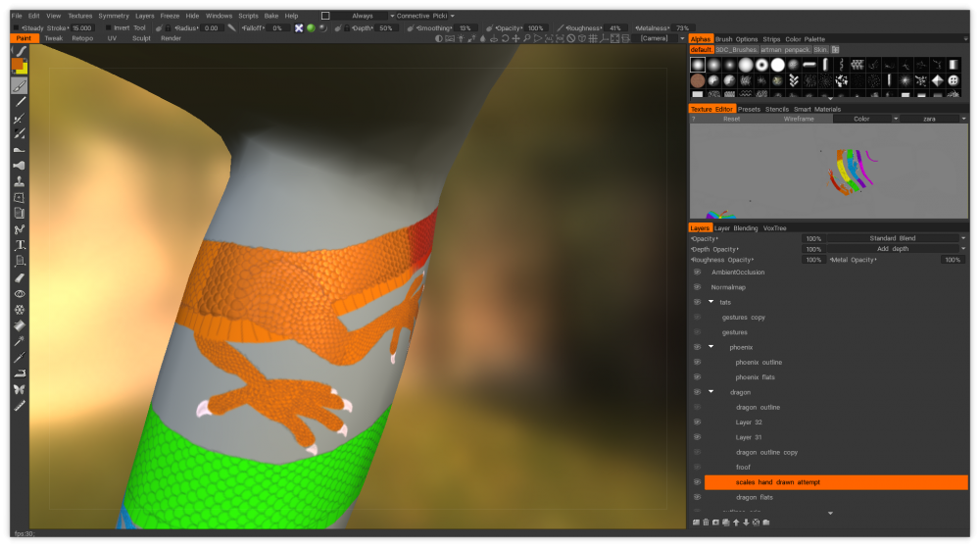The width and height of the screenshot is (980, 547).
Task: Move layer down with the arrow icon
Action: coord(746,522)
